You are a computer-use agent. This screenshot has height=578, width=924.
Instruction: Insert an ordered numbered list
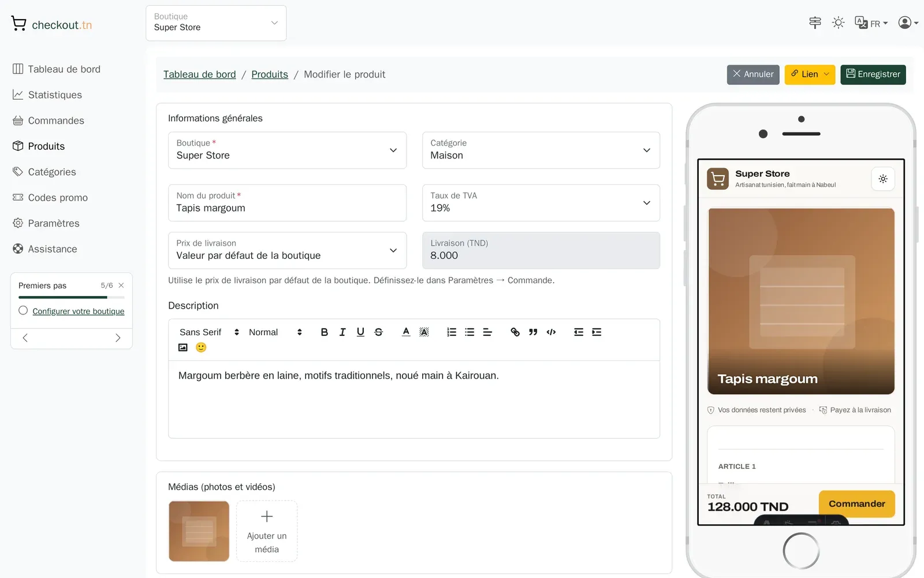click(x=452, y=332)
